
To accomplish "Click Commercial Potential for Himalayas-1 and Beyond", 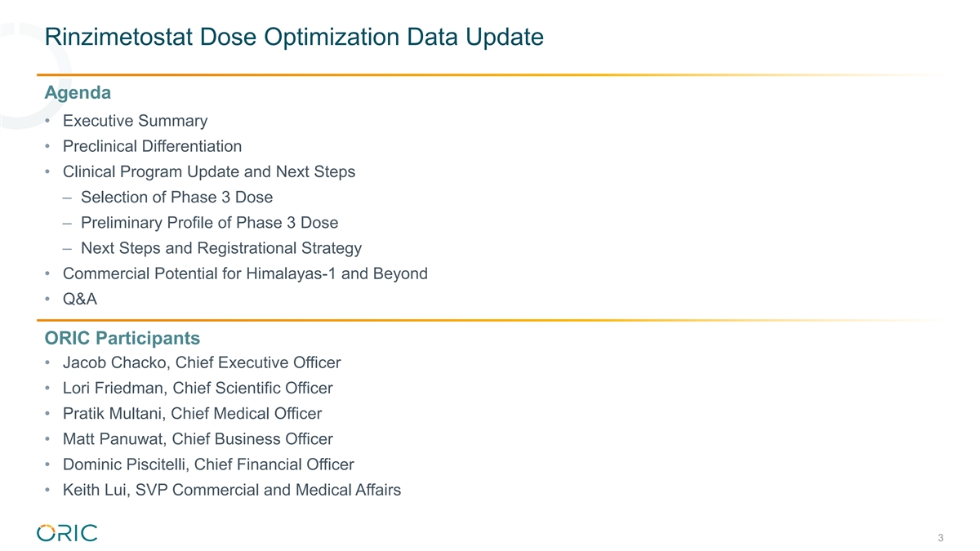I will (245, 273).
